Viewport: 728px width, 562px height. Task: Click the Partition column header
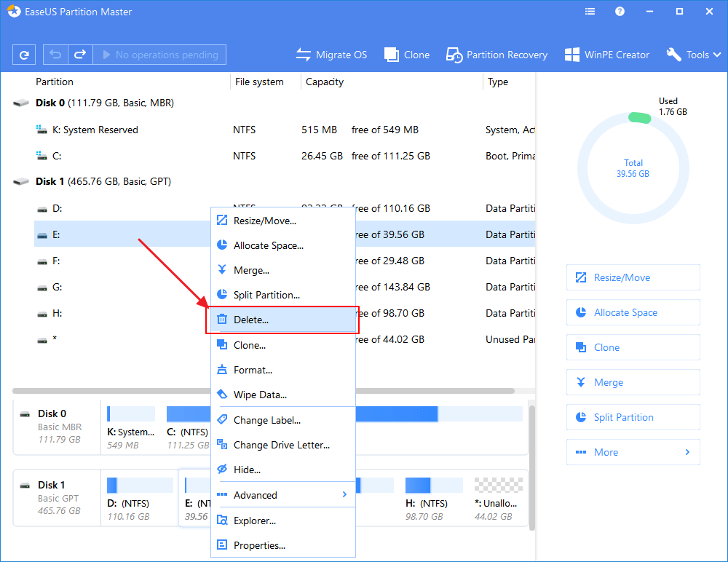pos(55,82)
